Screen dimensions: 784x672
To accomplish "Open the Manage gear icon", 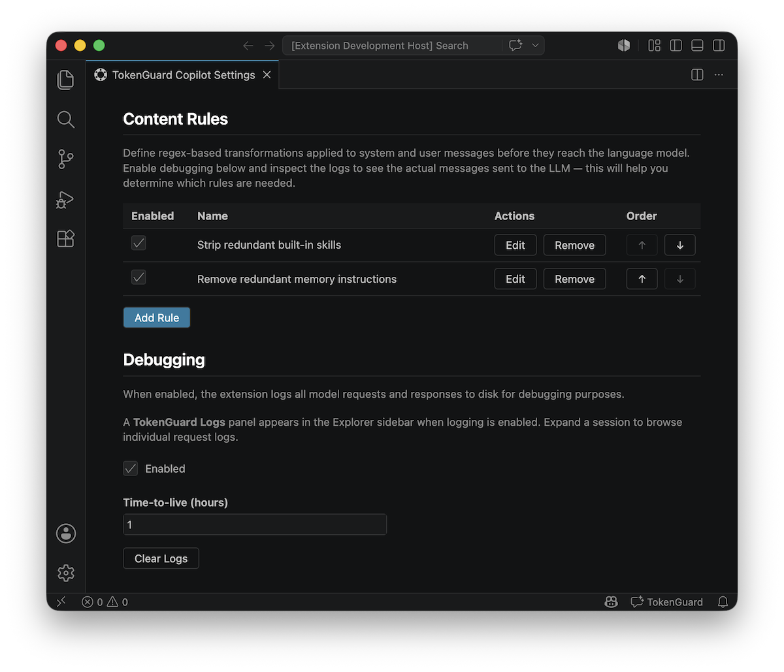I will [x=65, y=573].
